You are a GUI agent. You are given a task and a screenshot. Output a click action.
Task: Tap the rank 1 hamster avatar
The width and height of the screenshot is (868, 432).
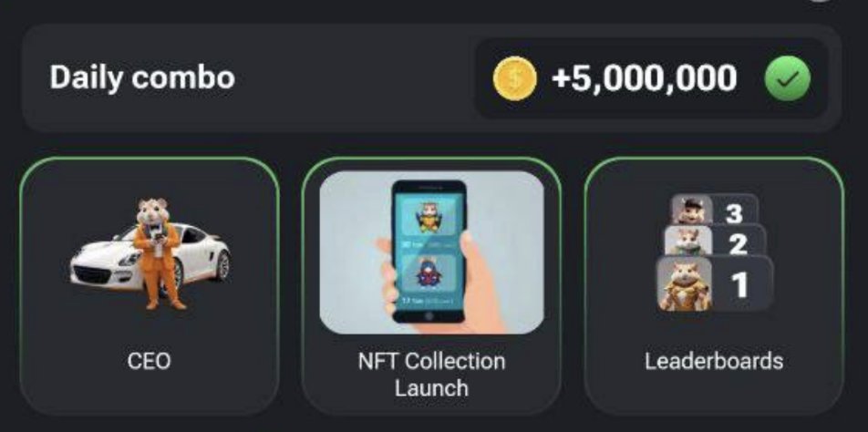[x=684, y=284]
